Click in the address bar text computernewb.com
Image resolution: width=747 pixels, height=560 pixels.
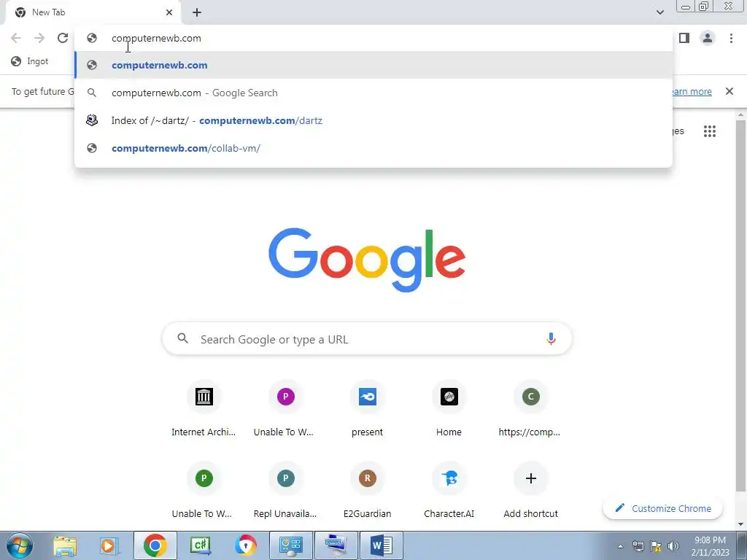coord(156,38)
